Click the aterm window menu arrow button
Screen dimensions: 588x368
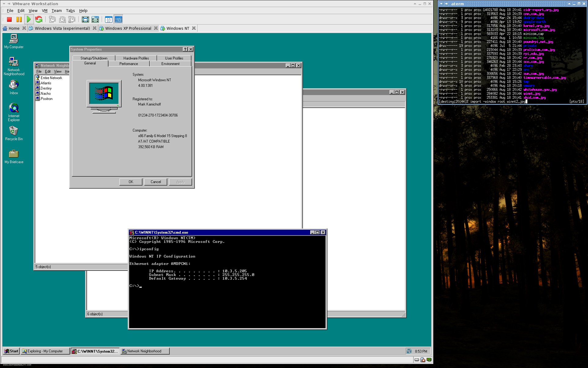[441, 4]
